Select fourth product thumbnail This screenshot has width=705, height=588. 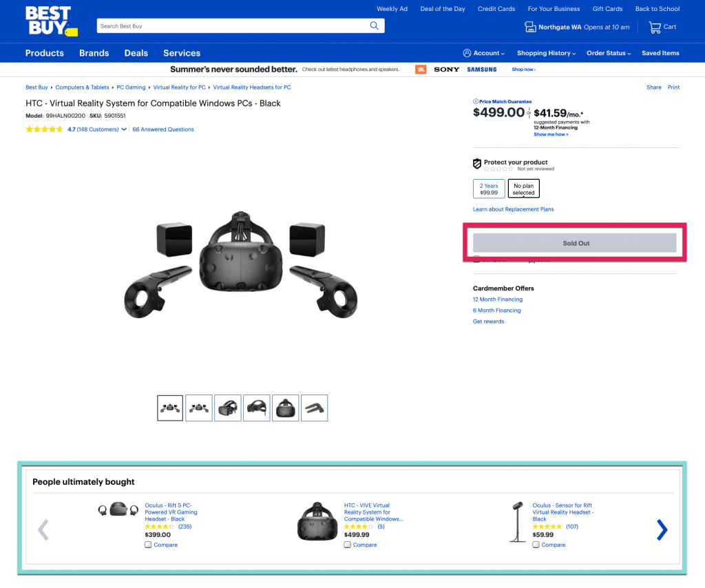[x=256, y=408]
